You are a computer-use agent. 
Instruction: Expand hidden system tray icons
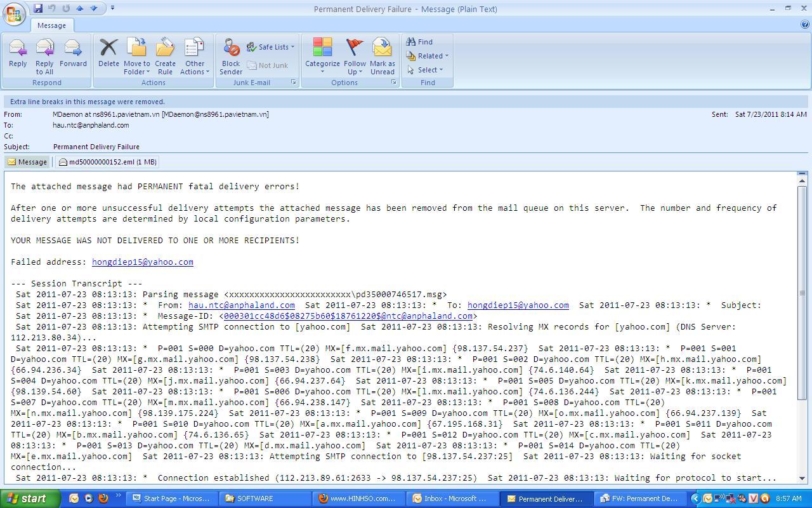click(x=695, y=498)
